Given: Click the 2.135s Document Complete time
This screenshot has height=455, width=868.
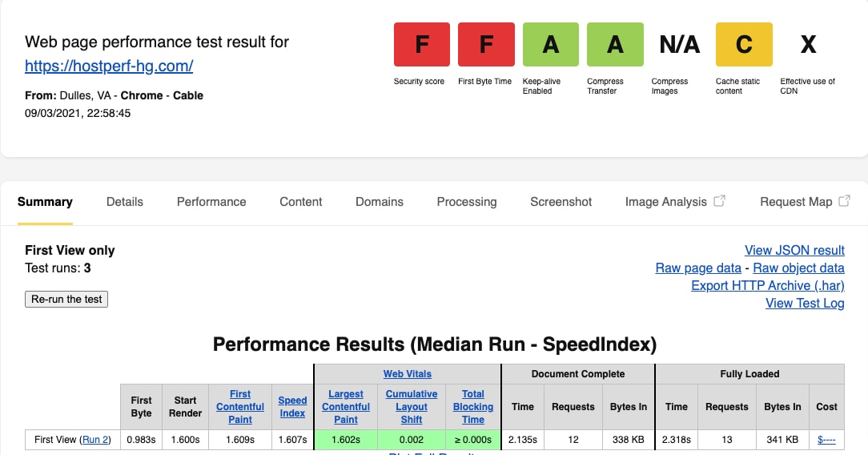Looking at the screenshot, I should (x=523, y=440).
